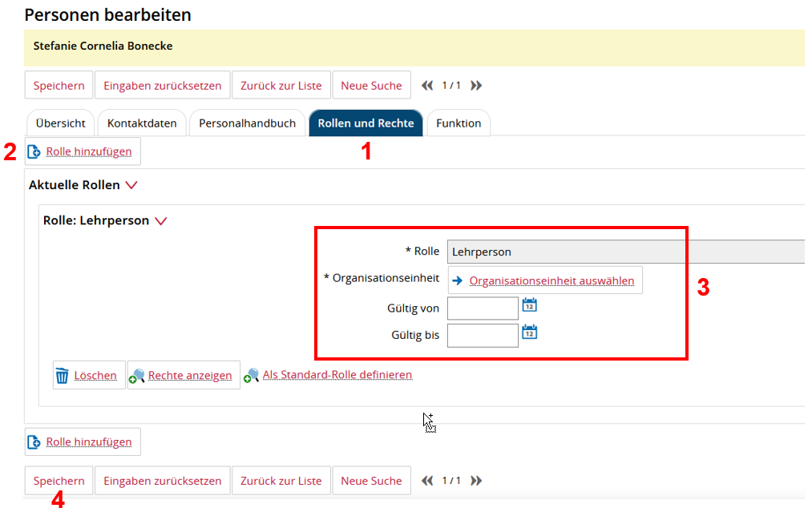This screenshot has width=812, height=512.
Task: Click the blue arrow beside Organisationseinheit auswählen
Action: click(x=458, y=280)
